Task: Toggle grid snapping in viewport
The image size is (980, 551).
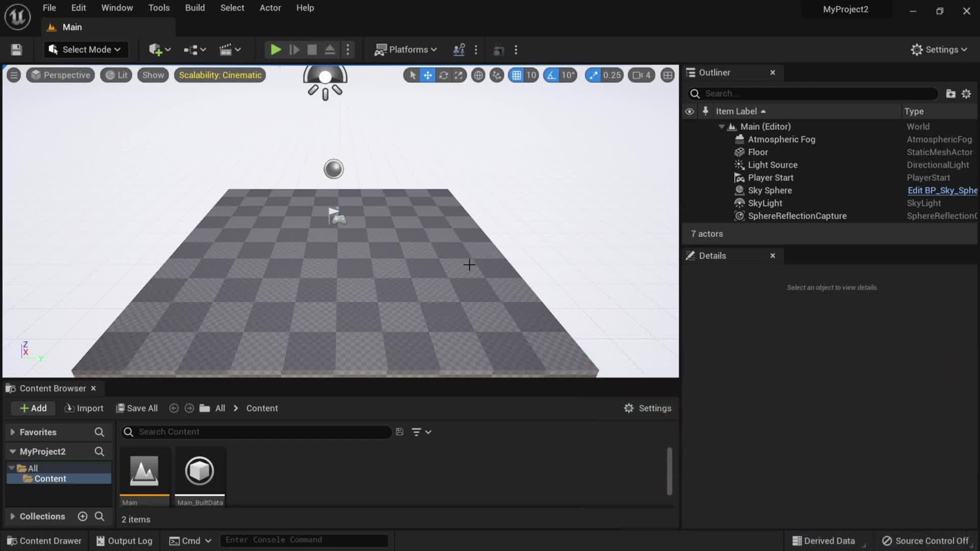Action: click(x=517, y=76)
